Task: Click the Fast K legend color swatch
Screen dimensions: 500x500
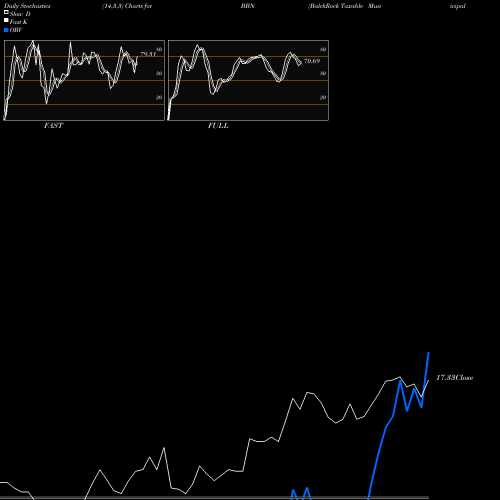Action: (6, 21)
